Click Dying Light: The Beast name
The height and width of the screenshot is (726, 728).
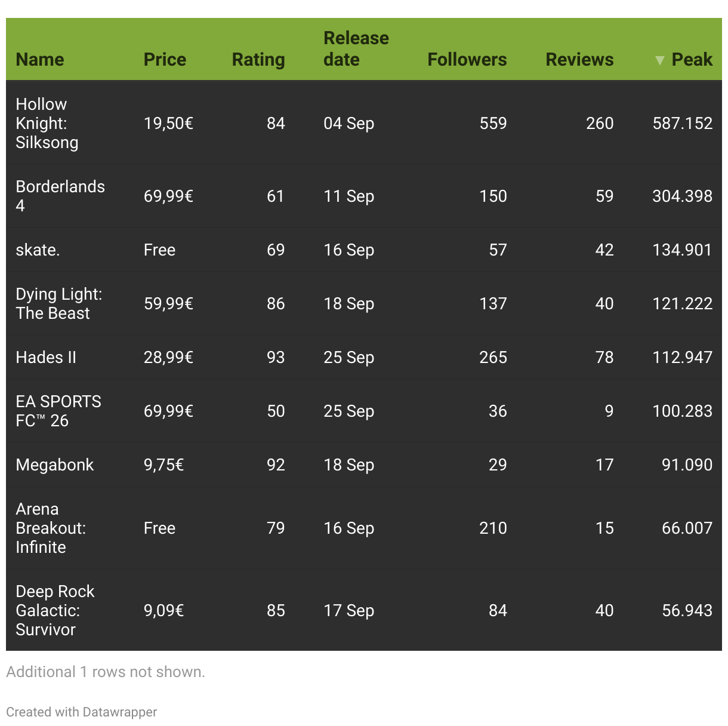(x=58, y=303)
